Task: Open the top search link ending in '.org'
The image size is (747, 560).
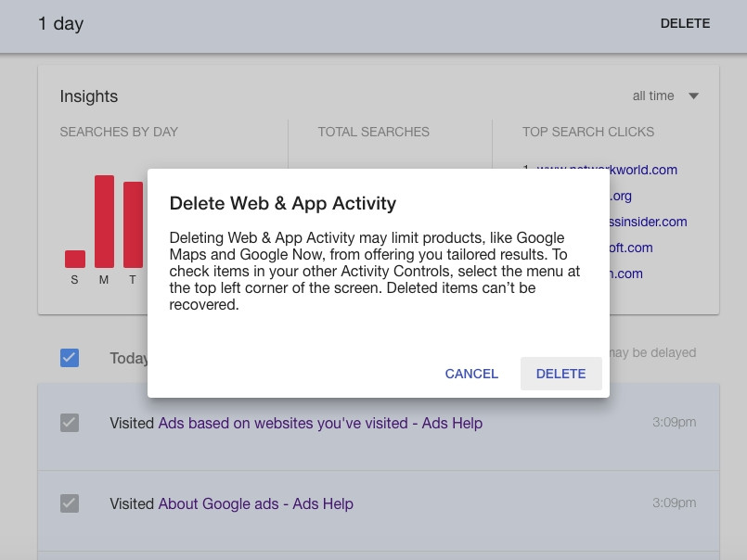Action: (621, 196)
